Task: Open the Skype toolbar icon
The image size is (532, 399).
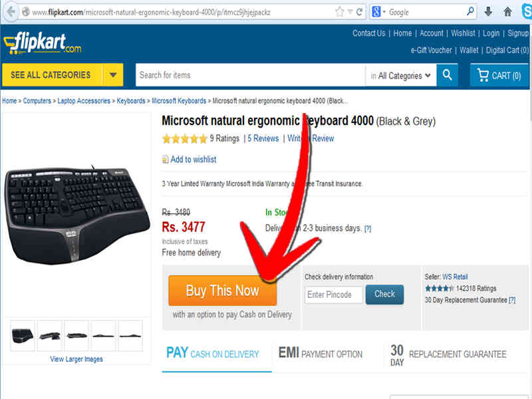Action: (527, 12)
